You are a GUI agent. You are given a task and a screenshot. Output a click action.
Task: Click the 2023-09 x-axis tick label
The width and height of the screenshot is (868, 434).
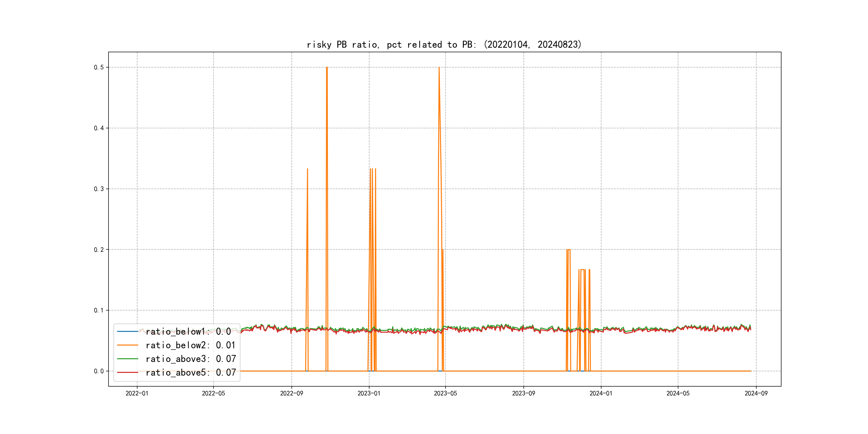pos(523,393)
